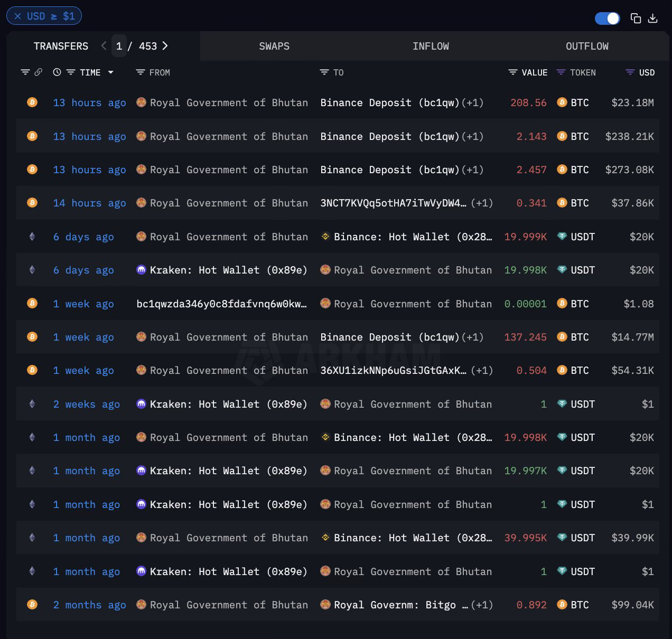Click Binance logo in 39.995K USDT row

click(325, 538)
